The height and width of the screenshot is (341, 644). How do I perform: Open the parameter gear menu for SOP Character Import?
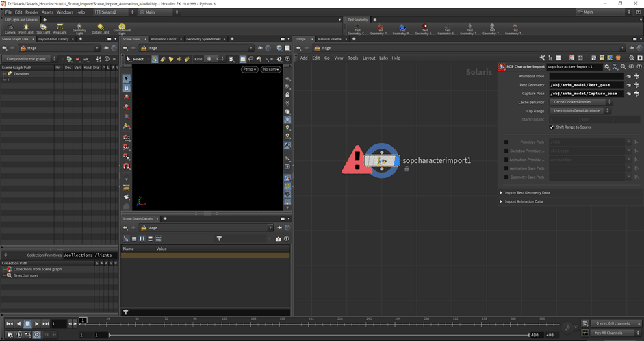tap(606, 66)
